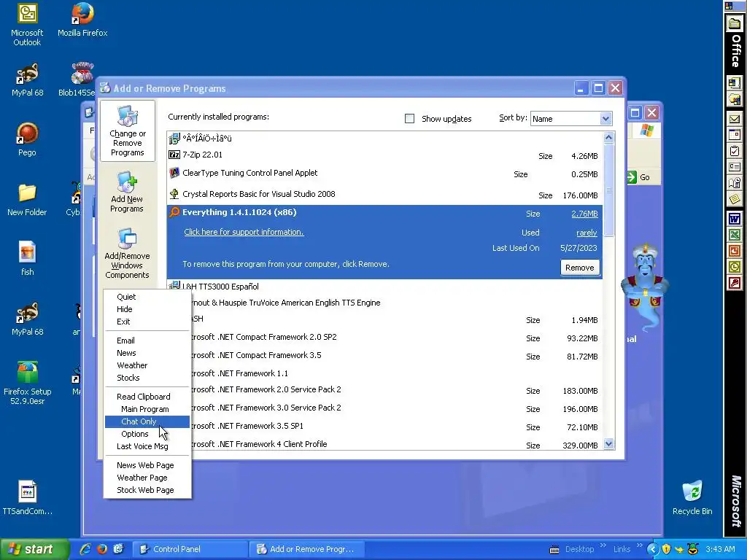Expand the Desktop toolbar chevron

pyautogui.click(x=603, y=545)
